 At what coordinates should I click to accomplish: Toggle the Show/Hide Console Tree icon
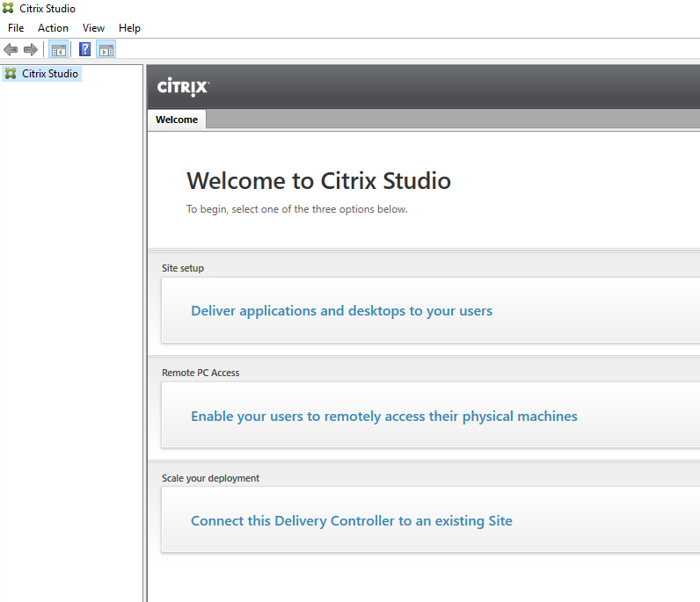click(59, 49)
